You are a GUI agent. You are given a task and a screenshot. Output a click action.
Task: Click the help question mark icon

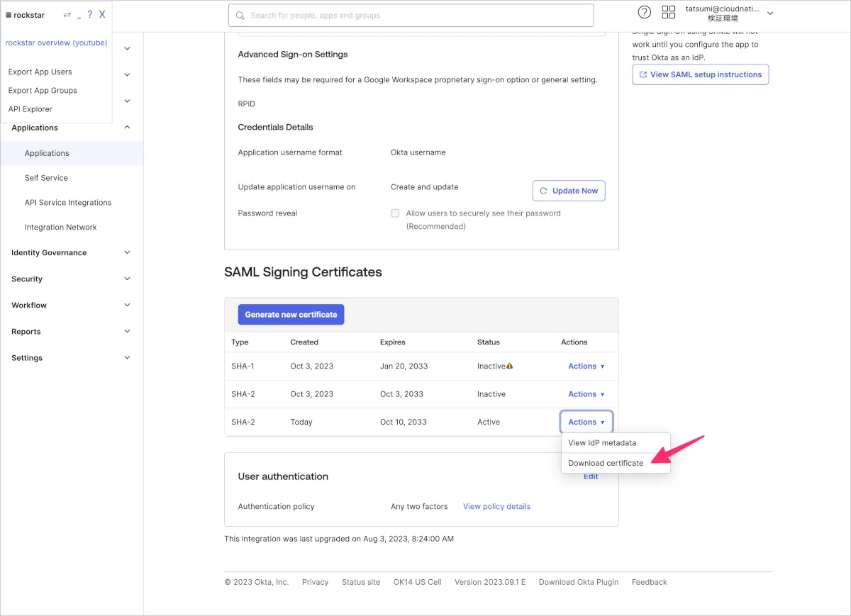click(644, 12)
